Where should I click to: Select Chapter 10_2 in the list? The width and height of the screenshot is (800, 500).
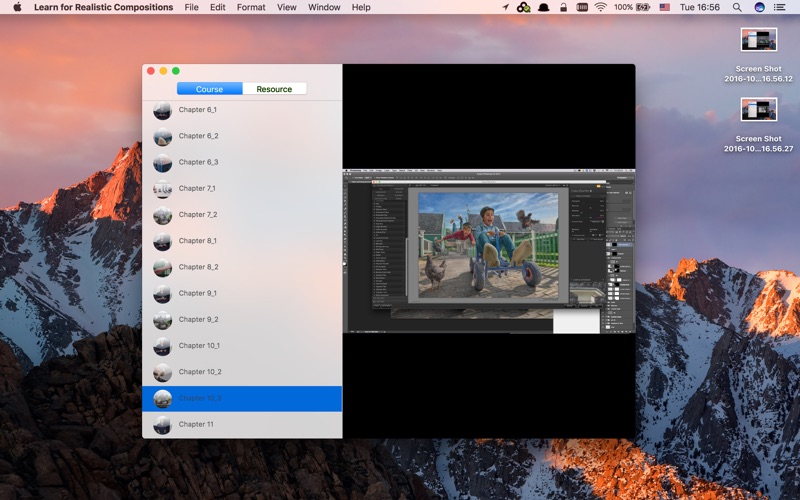click(242, 372)
